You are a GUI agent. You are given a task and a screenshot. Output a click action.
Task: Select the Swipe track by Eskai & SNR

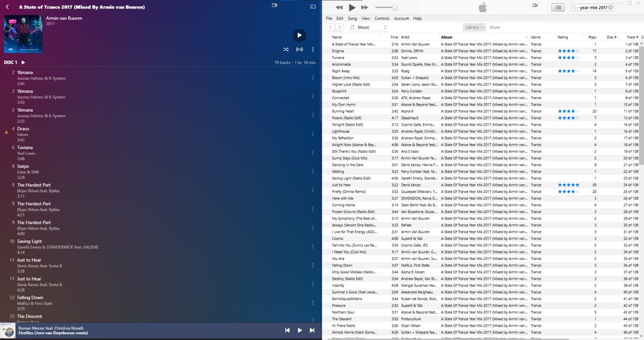160,171
